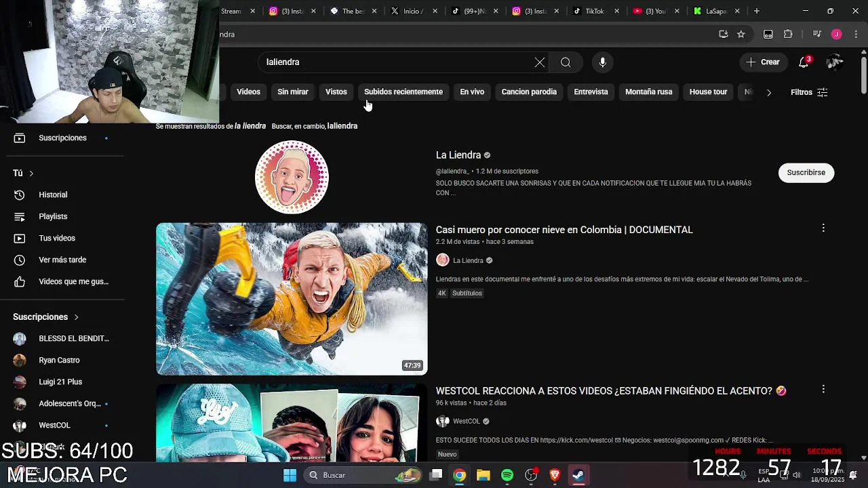The height and width of the screenshot is (488, 868).
Task: Open the notifications bell
Action: click(x=804, y=62)
